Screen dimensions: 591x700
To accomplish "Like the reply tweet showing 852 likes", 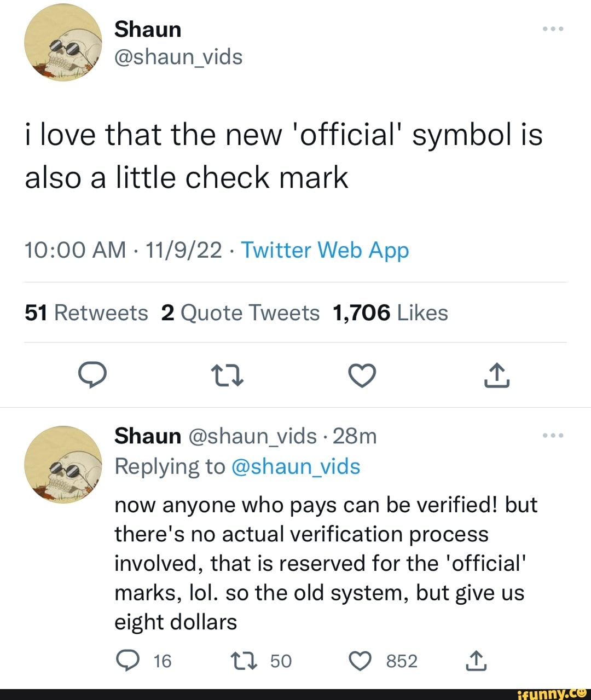I will pyautogui.click(x=360, y=660).
